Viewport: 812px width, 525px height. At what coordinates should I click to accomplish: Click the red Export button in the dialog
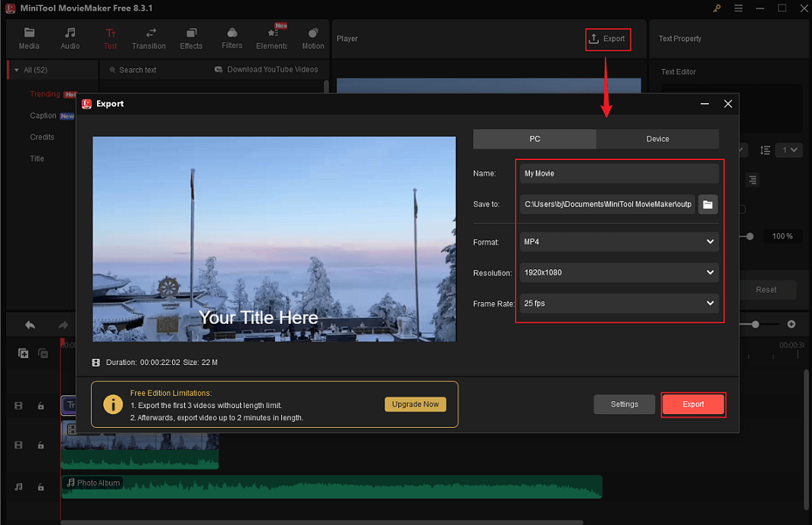tap(693, 404)
